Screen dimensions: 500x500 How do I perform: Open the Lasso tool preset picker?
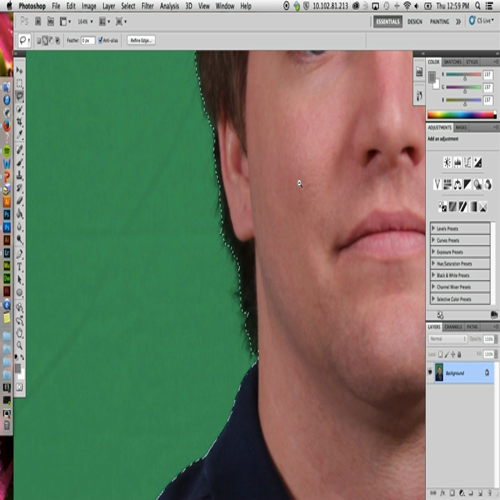click(x=24, y=41)
